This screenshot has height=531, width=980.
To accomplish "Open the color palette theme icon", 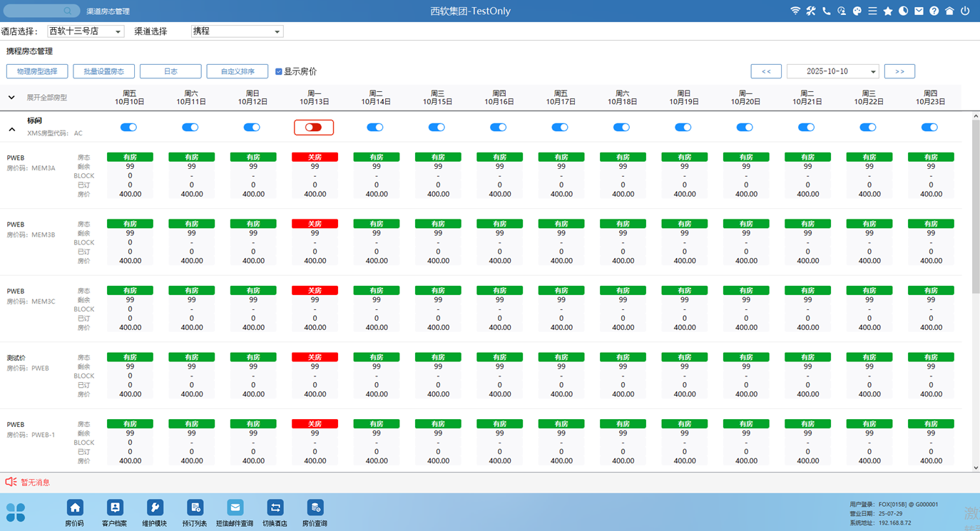I will coord(857,11).
